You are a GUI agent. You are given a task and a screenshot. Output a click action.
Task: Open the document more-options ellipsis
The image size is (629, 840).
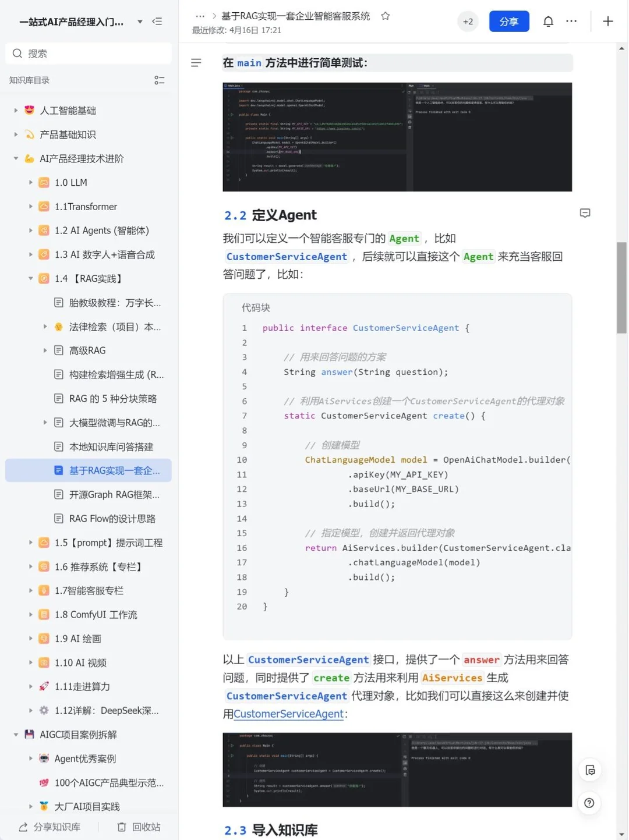click(x=571, y=22)
